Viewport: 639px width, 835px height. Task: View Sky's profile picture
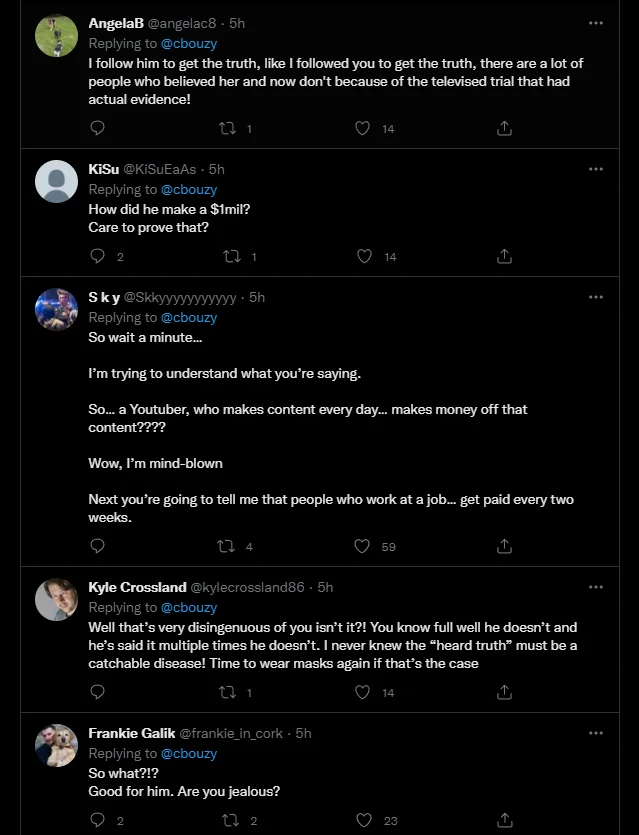(56, 309)
